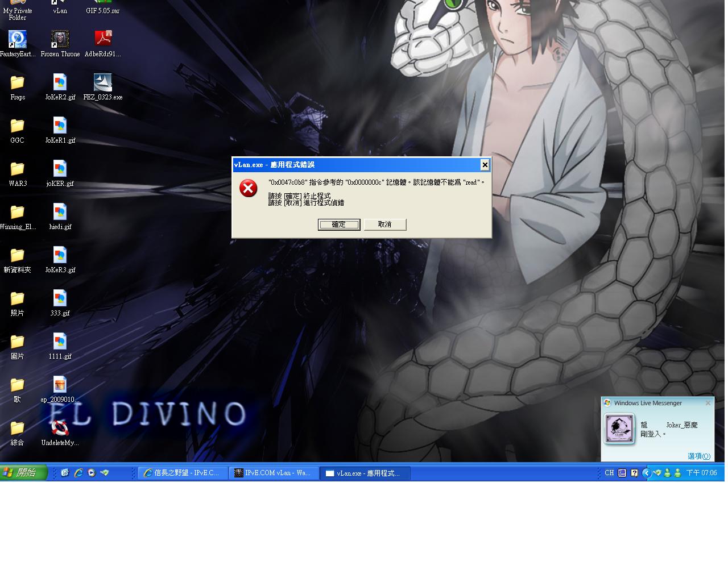
Task: Click the contact avatar in Messenger popup
Action: (x=619, y=429)
